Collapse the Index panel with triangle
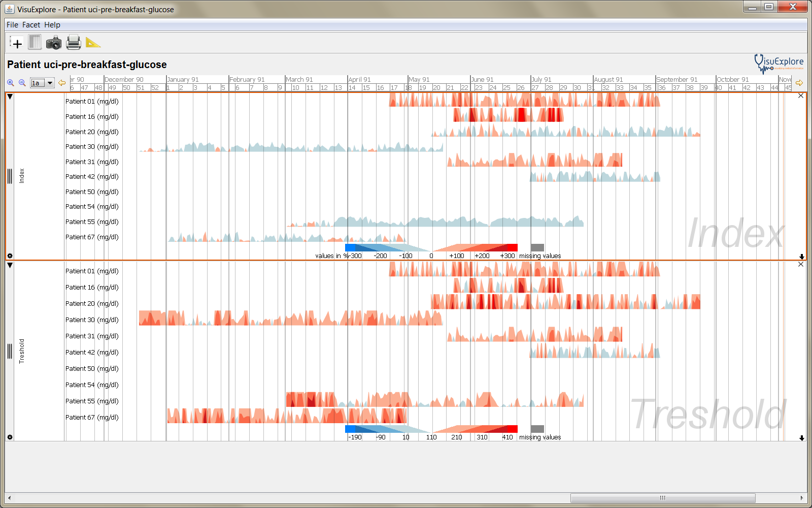The image size is (812, 508). coord(10,97)
